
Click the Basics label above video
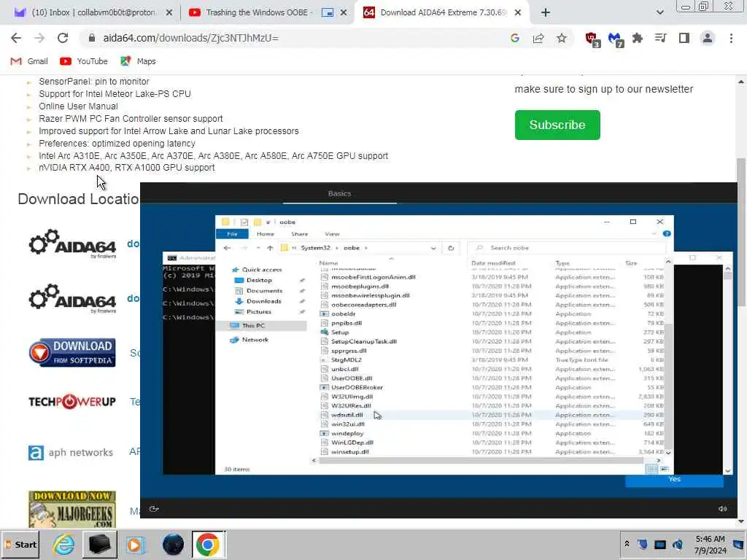(x=340, y=194)
